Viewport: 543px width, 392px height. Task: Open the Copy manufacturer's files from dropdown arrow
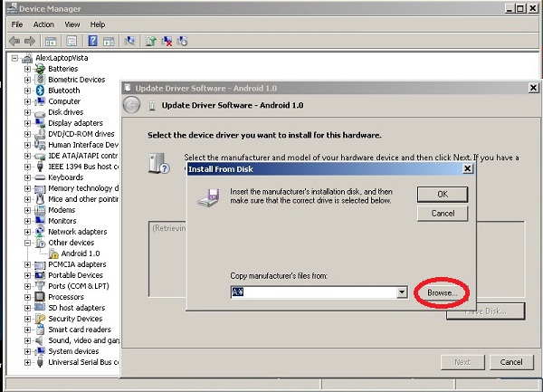tap(402, 292)
